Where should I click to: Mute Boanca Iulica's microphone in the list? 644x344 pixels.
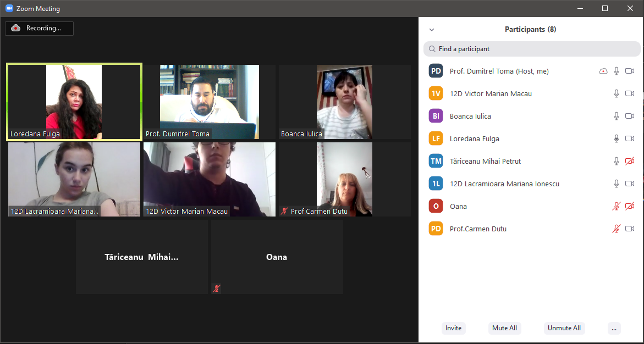pyautogui.click(x=616, y=116)
